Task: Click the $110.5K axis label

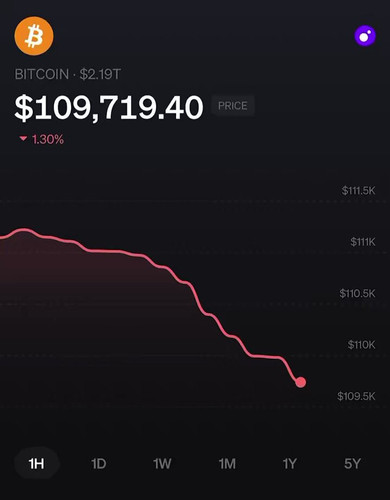Action: click(357, 293)
